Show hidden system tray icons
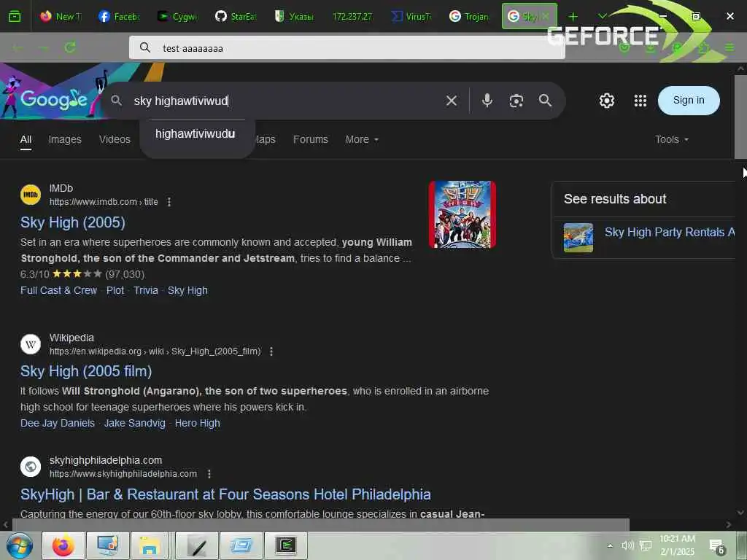The height and width of the screenshot is (560, 747). (610, 545)
